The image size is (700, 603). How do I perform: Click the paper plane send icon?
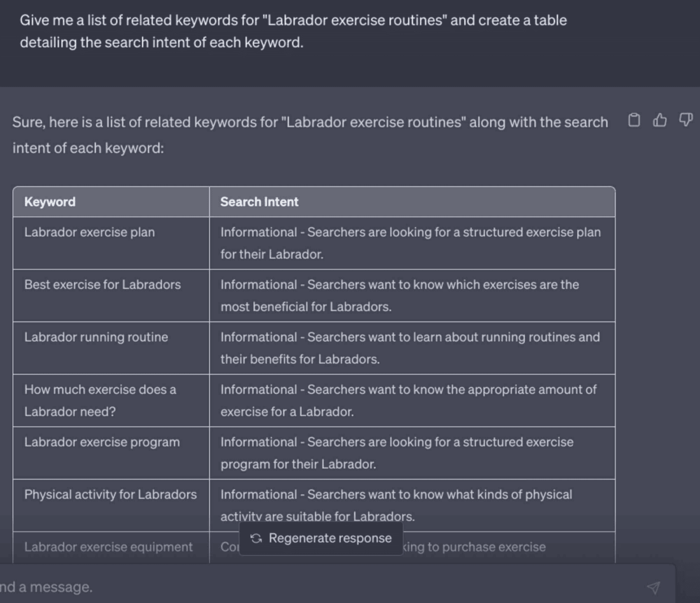[654, 586]
